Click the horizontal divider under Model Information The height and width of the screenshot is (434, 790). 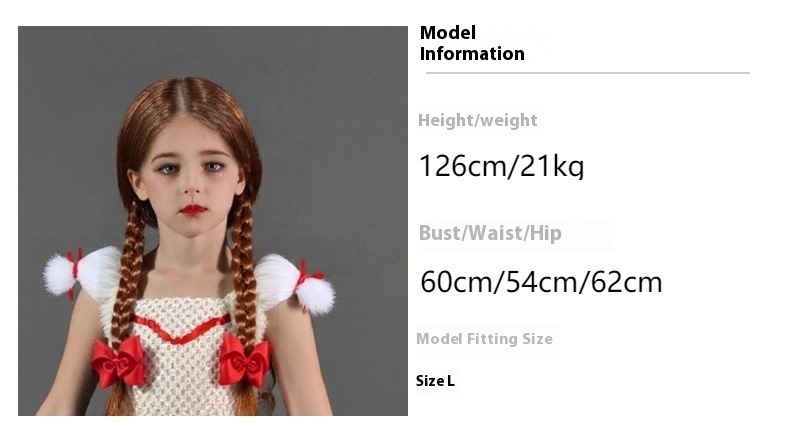[587, 73]
